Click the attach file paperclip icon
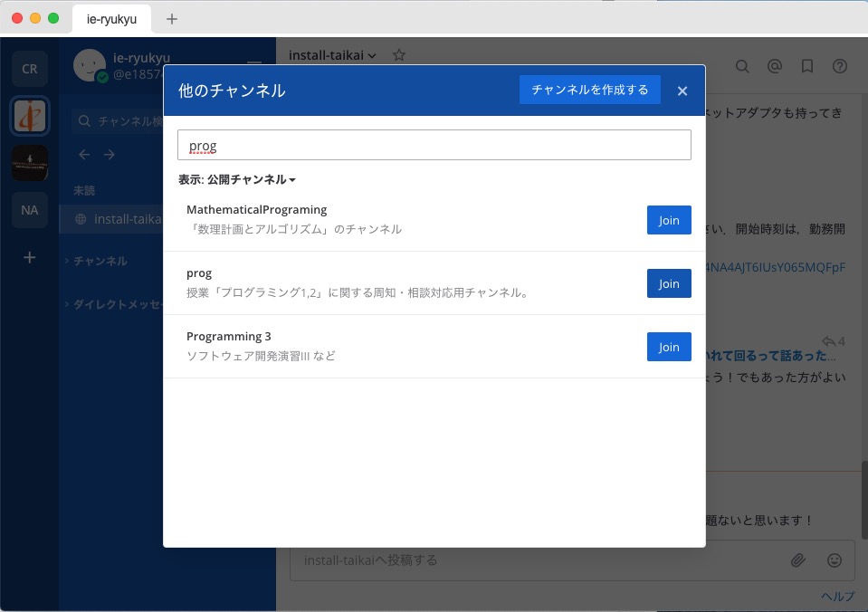868x612 pixels. pos(797,560)
